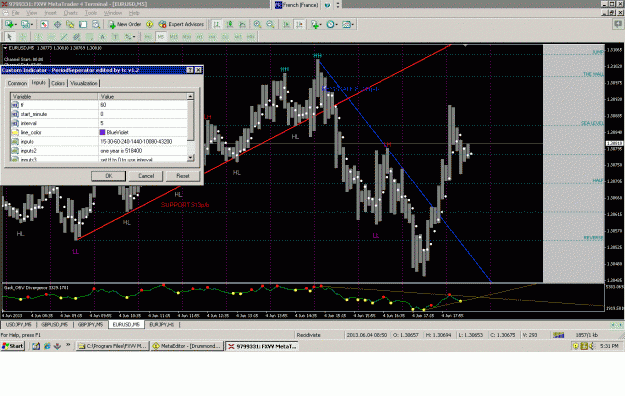
Task: Open the View menu
Action: pos(31,13)
